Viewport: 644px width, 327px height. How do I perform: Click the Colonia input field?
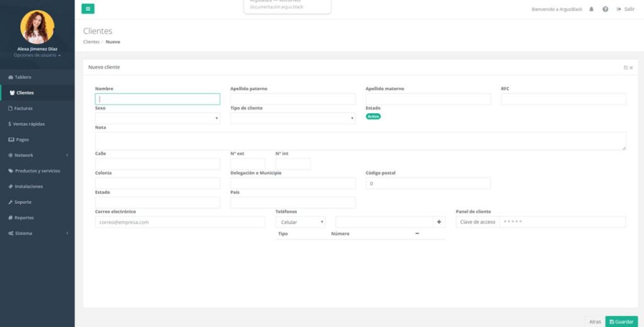point(158,183)
